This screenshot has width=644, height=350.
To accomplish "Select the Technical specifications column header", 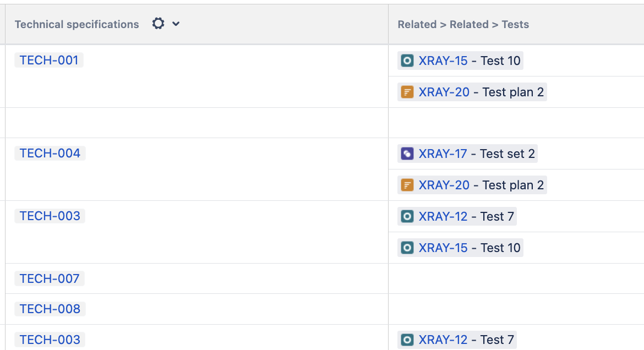I will coord(77,24).
